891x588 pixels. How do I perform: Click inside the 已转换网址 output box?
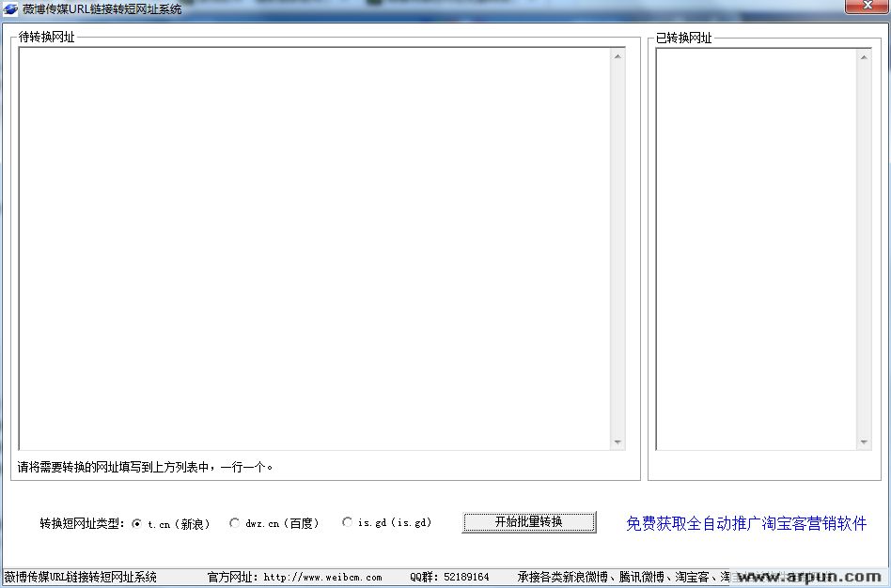(x=757, y=250)
